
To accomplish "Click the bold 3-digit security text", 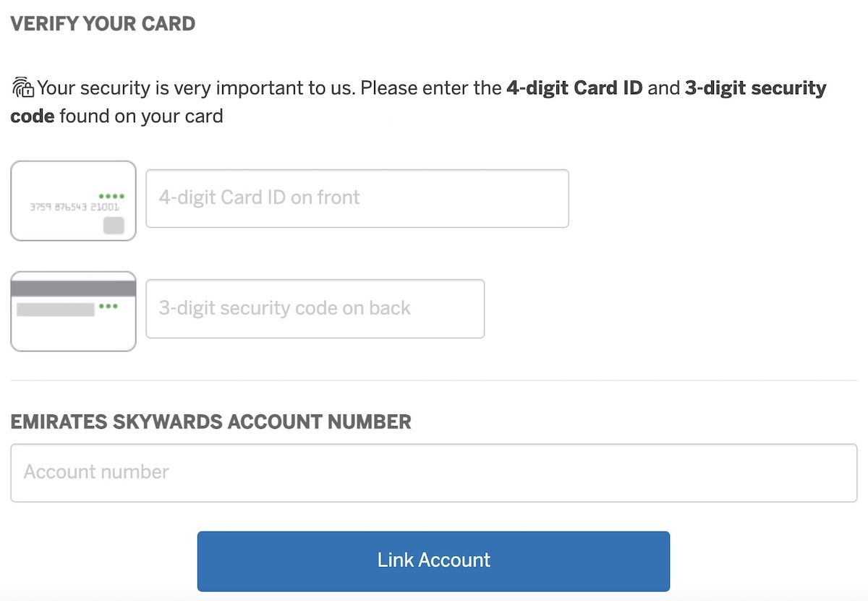I will pos(756,88).
